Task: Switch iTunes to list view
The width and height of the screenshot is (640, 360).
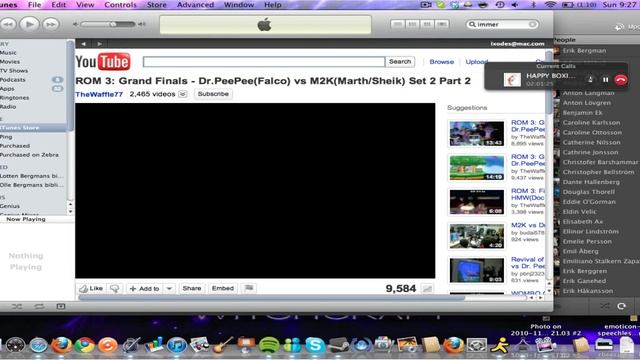Action: tap(397, 24)
